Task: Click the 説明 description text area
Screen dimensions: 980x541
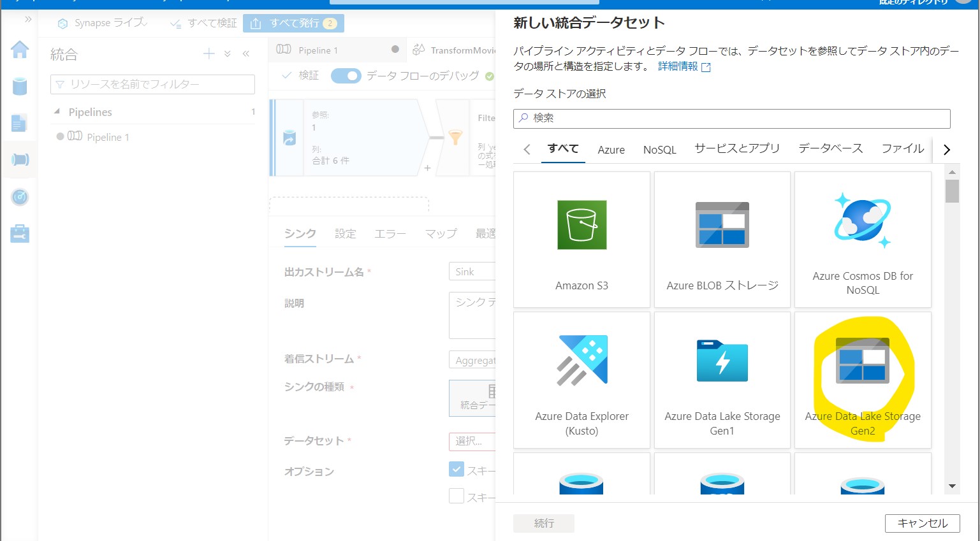Action: click(472, 315)
